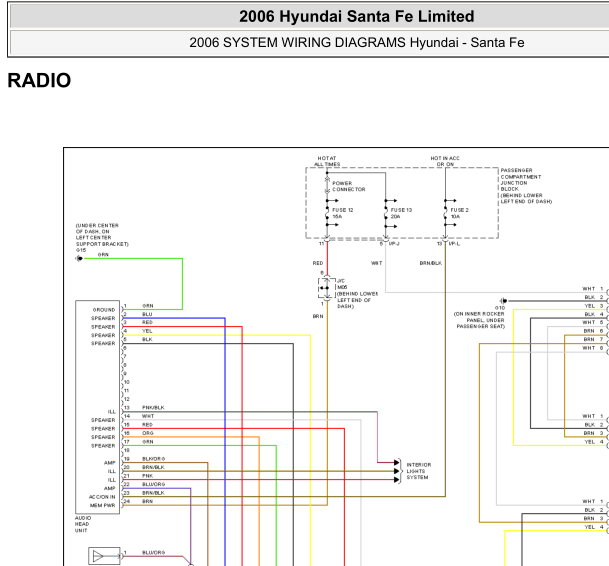Click the G15 ground symbol
This screenshot has height=566, width=609.
pyautogui.click(x=79, y=258)
